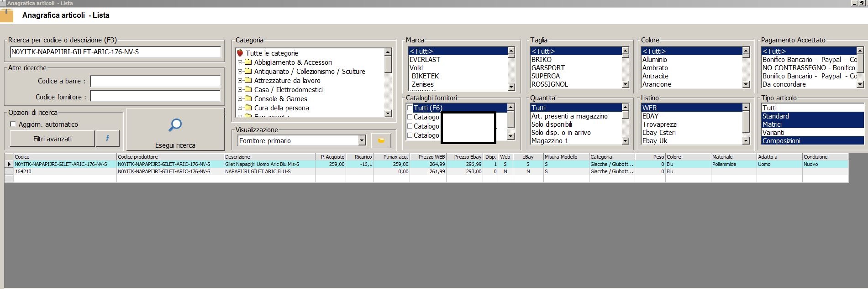Viewport: 868px width, 289px height.
Task: Sort by Prezzo WEB column header
Action: [428, 157]
